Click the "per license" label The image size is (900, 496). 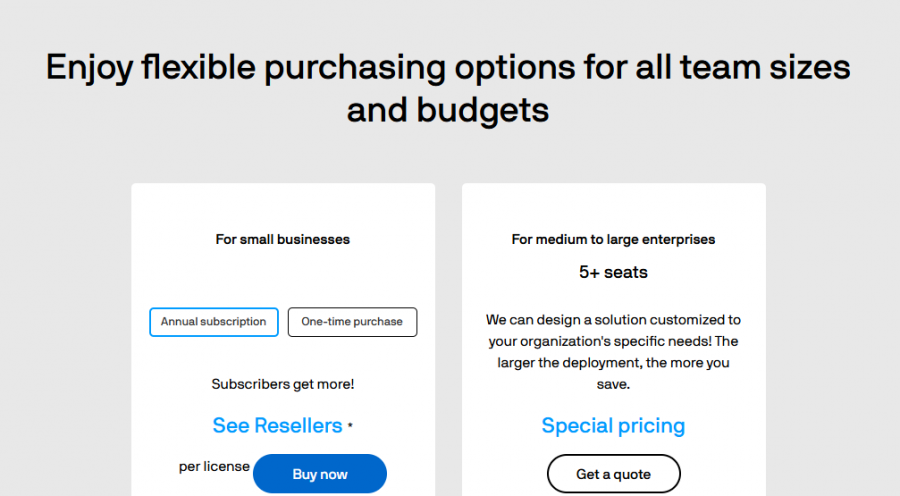coord(214,467)
